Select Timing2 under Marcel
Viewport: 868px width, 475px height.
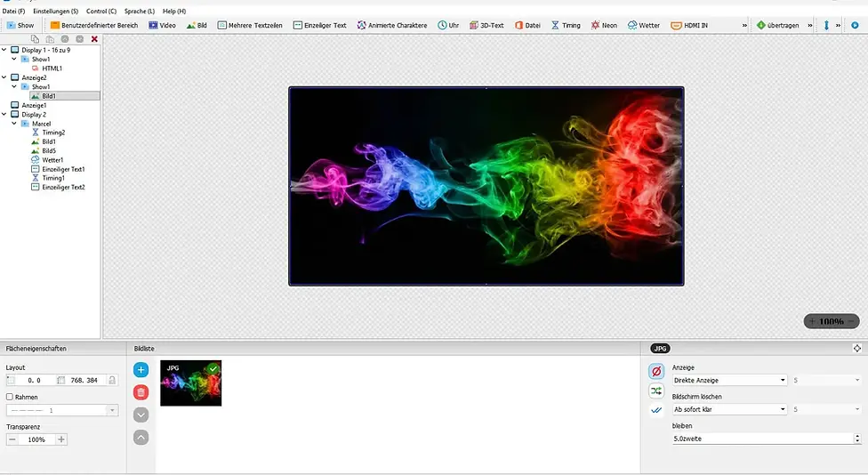click(x=53, y=133)
